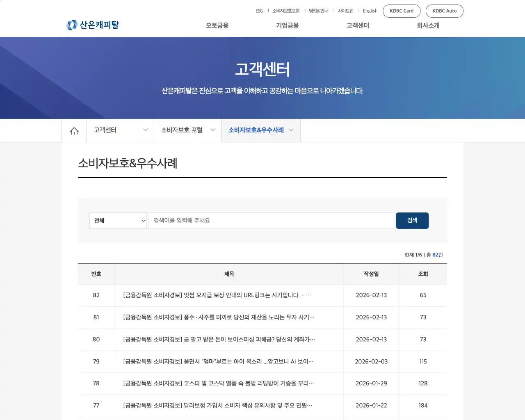Expand the 소비자보호&우수사례 breadcrumb dropdown
This screenshot has width=525, height=420.
point(291,130)
